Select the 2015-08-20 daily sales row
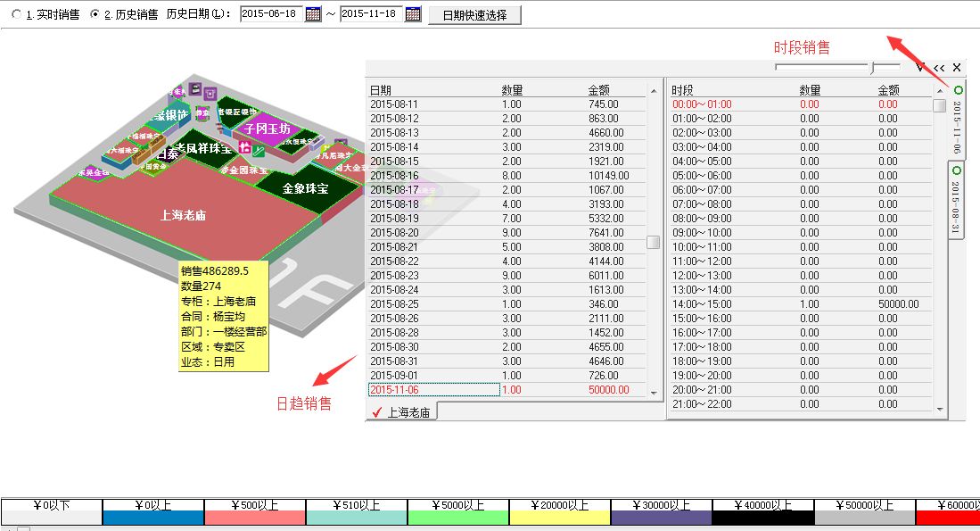980x531 pixels. tap(506, 233)
